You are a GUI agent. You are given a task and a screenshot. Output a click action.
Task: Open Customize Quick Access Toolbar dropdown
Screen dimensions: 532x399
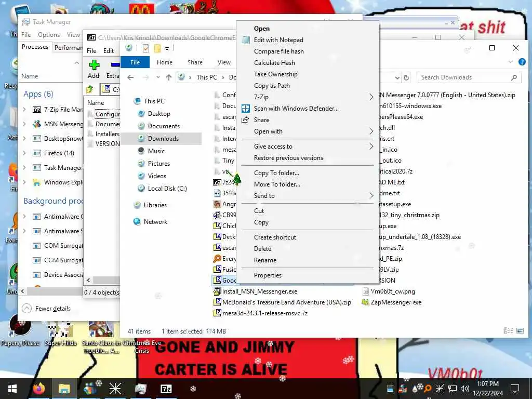click(167, 49)
